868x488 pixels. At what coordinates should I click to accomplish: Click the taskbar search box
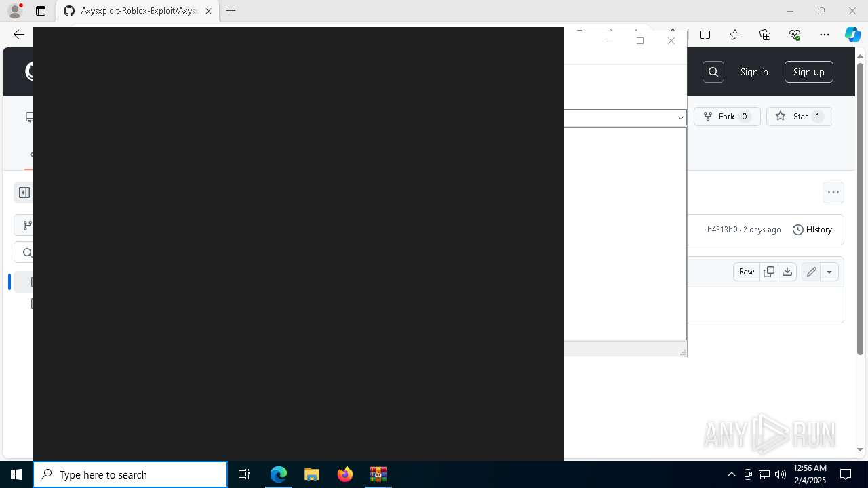tap(130, 474)
